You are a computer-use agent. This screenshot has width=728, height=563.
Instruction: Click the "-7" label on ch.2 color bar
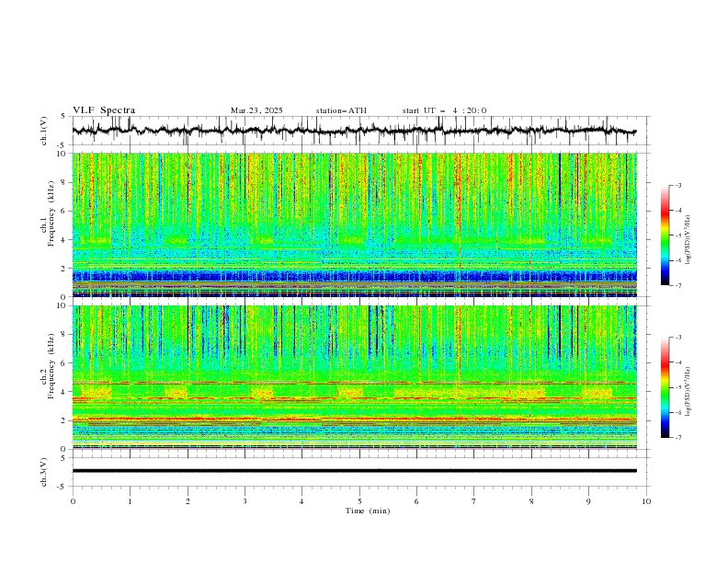[x=677, y=438]
